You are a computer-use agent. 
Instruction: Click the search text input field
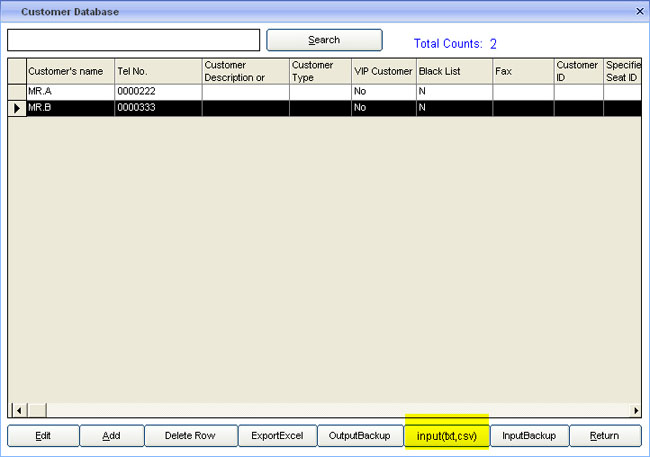pyautogui.click(x=133, y=40)
